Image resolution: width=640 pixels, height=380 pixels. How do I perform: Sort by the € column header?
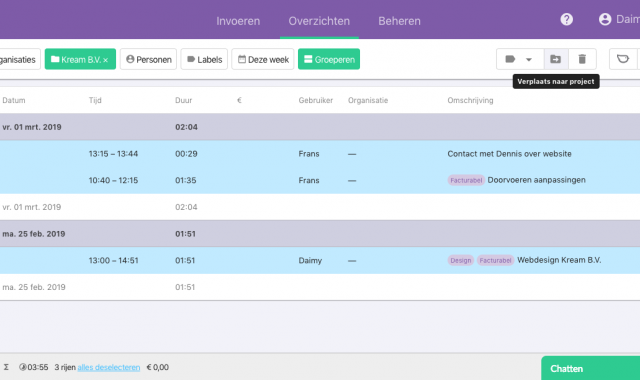coord(239,100)
